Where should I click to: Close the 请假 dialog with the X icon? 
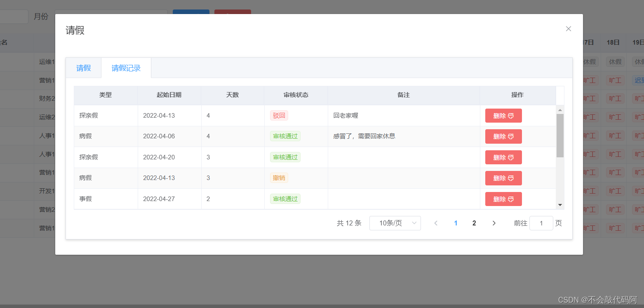[568, 29]
